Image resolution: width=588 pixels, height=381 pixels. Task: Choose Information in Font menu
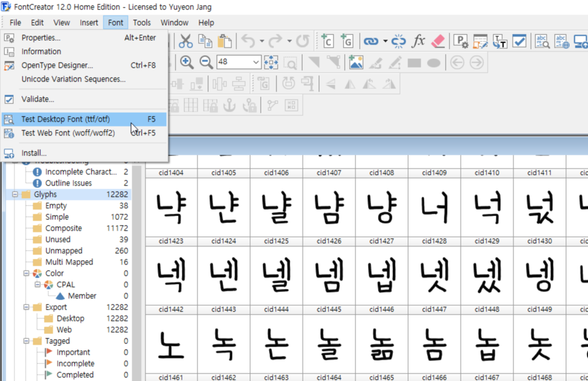[x=85, y=51]
